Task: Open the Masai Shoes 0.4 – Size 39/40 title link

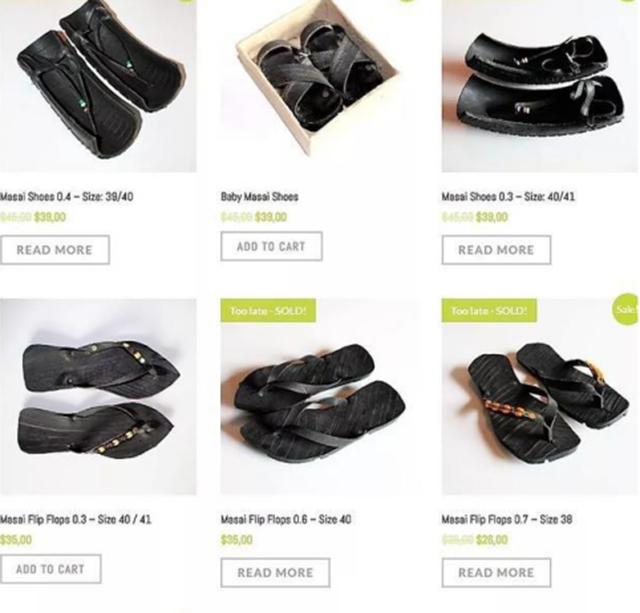Action: [67, 197]
